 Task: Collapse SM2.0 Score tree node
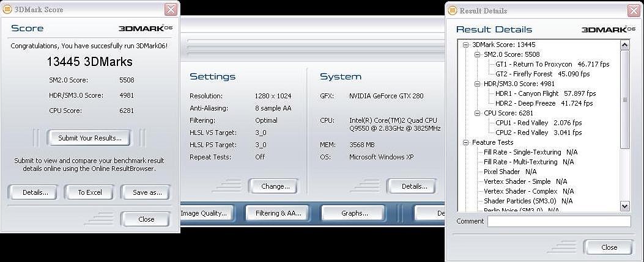(477, 54)
